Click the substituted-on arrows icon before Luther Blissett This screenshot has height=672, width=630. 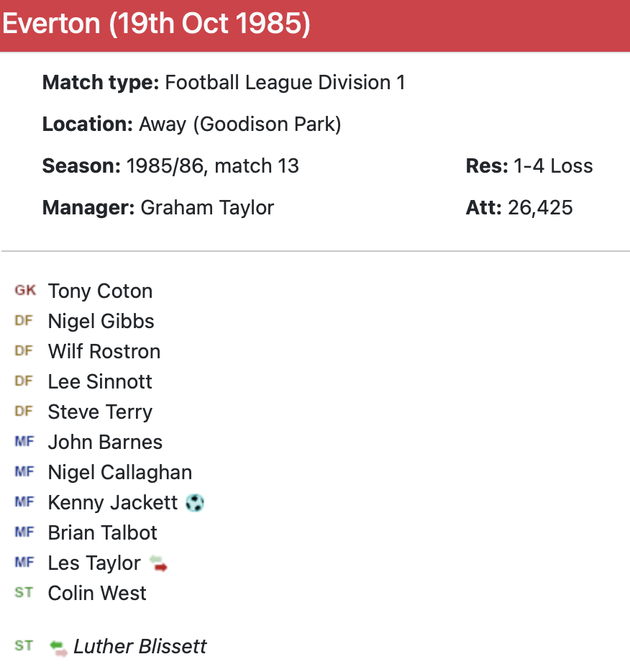coord(58,648)
